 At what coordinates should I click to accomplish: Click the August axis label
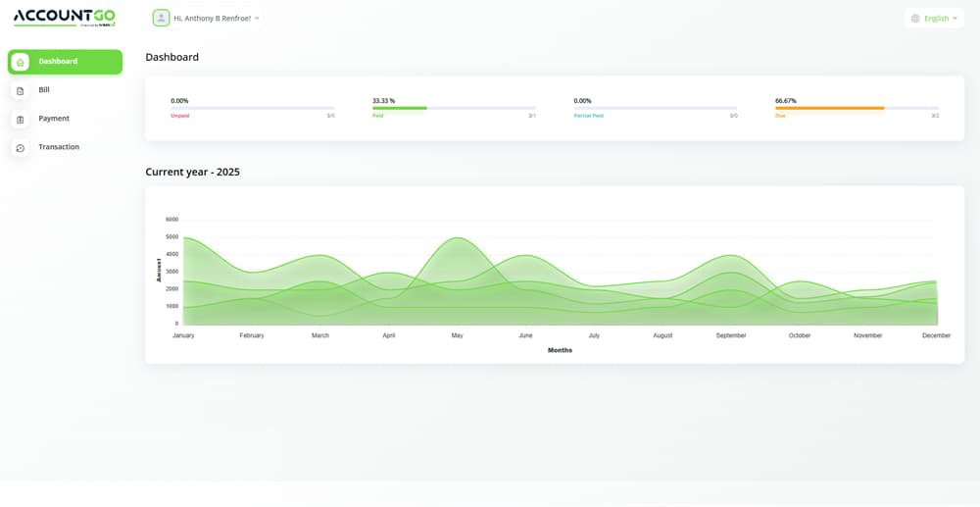click(662, 335)
